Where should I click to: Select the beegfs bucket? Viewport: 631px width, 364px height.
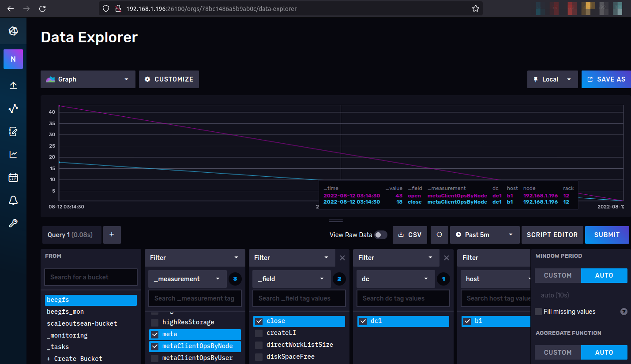(91, 300)
